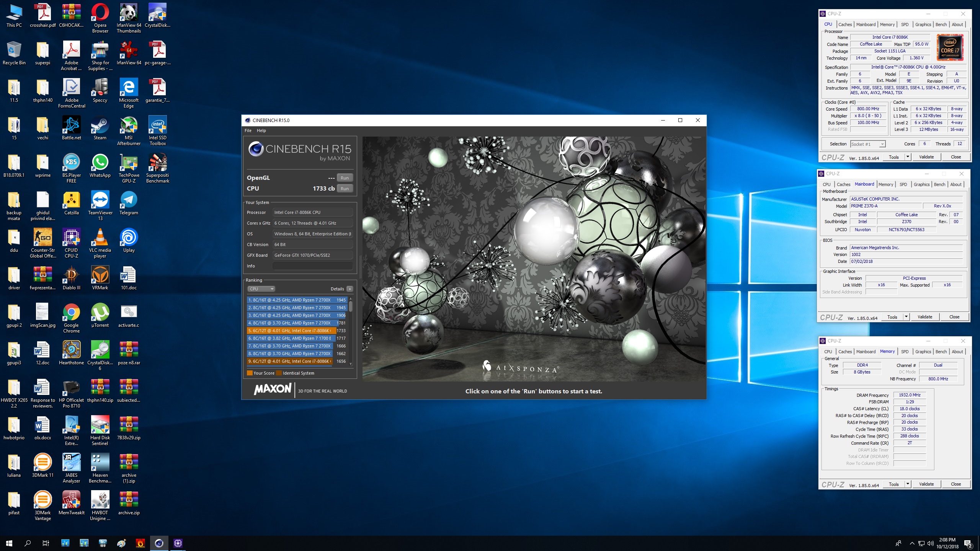Open the TeamViewer 13 icon

[x=100, y=206]
